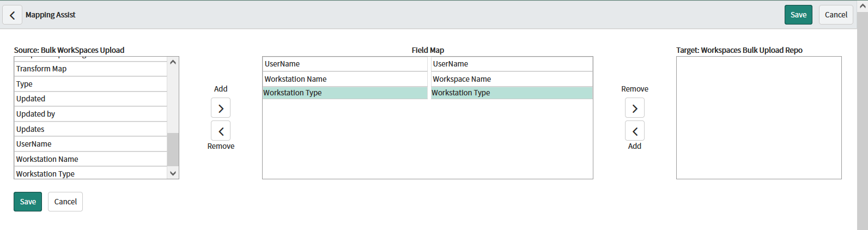Image resolution: width=868 pixels, height=230 pixels.
Task: Select Workstation Type in source list
Action: click(x=90, y=173)
